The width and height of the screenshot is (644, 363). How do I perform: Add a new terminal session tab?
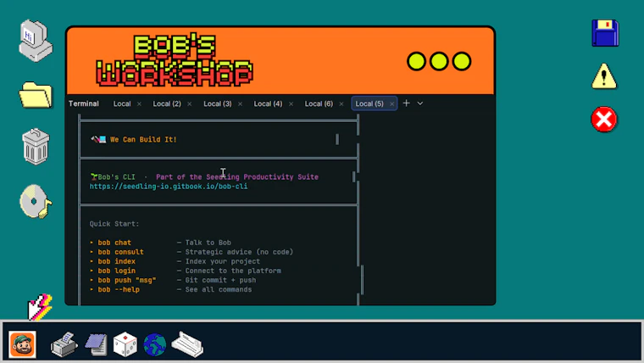[406, 103]
